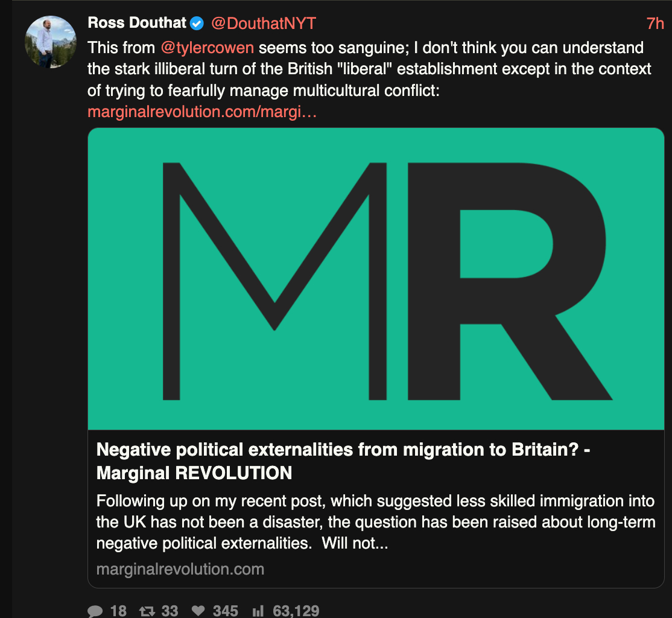Click the green MR logo card image
The height and width of the screenshot is (618, 672).
(376, 278)
